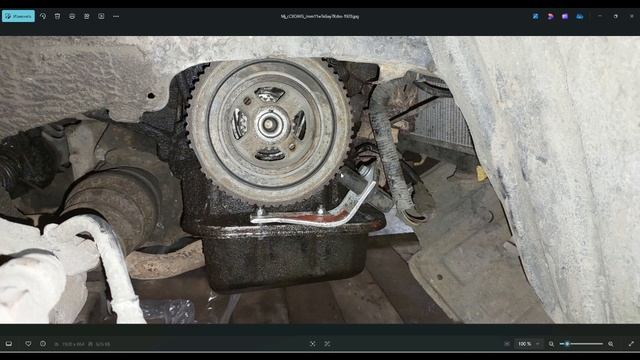Toggle the filmstrip view icon in bottom bar
The height and width of the screenshot is (360, 640).
(x=9, y=344)
